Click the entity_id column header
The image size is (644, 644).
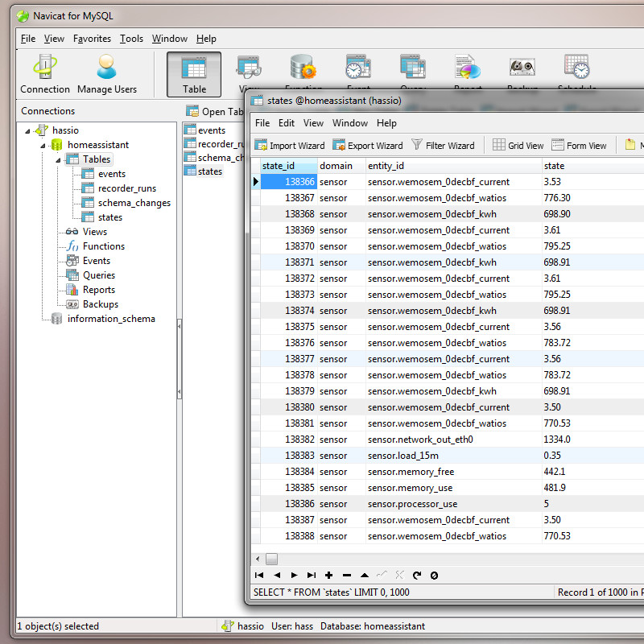click(453, 166)
